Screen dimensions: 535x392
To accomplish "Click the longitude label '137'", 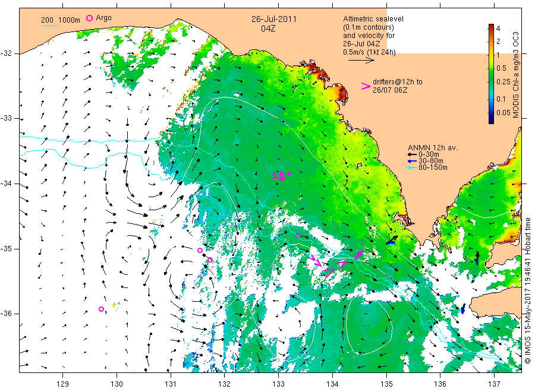I will pos(494,384).
